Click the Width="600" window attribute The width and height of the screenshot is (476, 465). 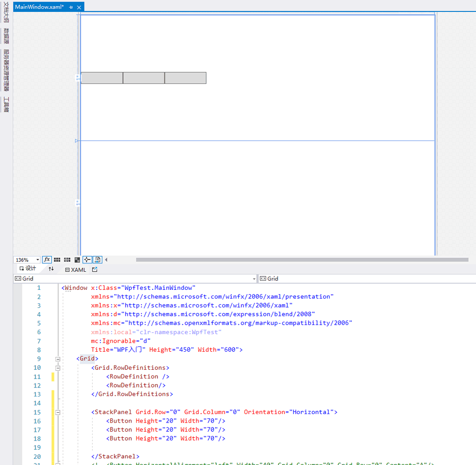(218, 350)
